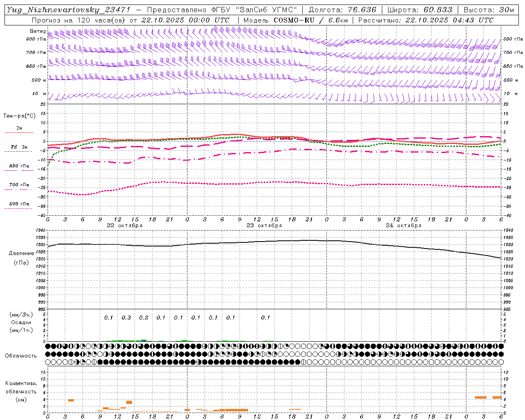Click the station title Yug_Nizhnevartovsky_23471
525x420 pixels.
(x=68, y=10)
